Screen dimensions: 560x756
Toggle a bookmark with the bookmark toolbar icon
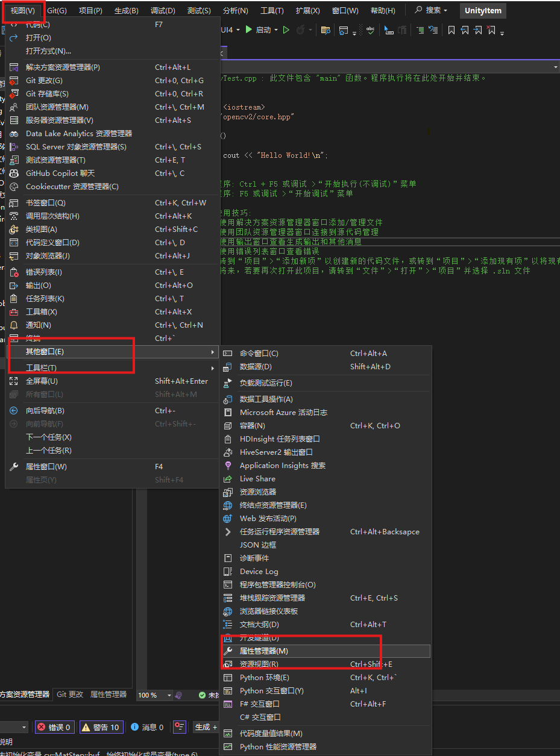(451, 29)
